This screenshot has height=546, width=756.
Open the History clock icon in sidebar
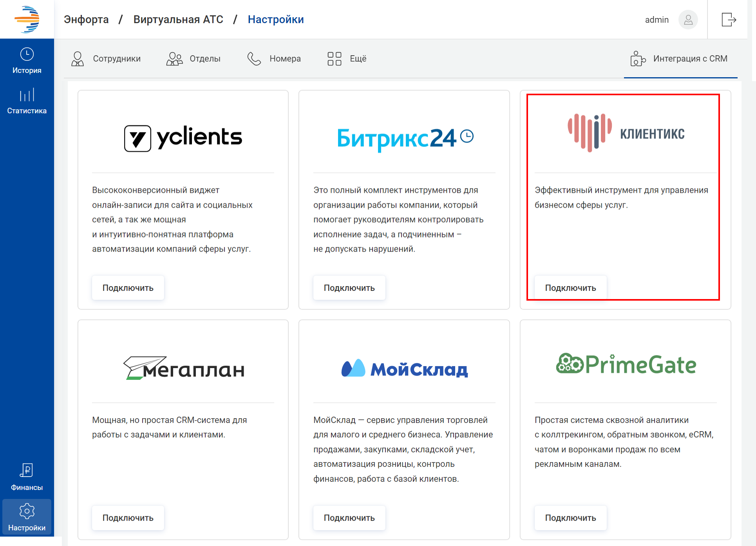coord(27,54)
